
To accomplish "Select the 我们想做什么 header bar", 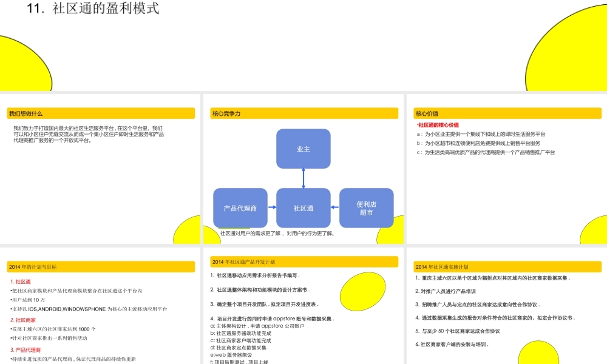I will [x=100, y=113].
